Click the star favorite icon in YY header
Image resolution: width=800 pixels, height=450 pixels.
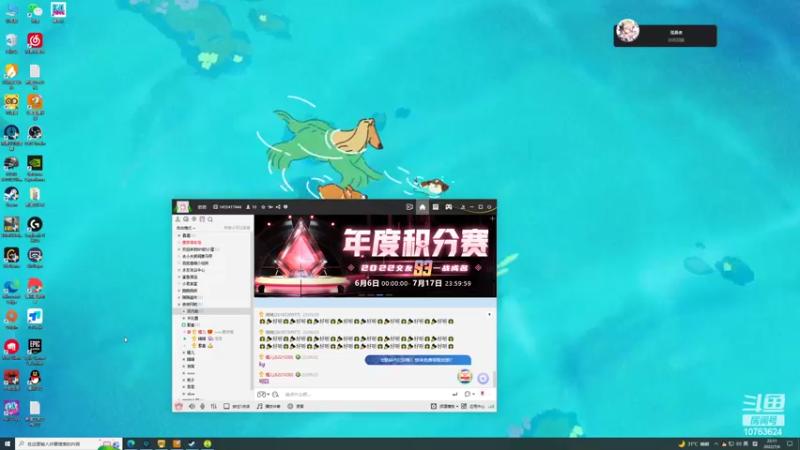[263, 207]
